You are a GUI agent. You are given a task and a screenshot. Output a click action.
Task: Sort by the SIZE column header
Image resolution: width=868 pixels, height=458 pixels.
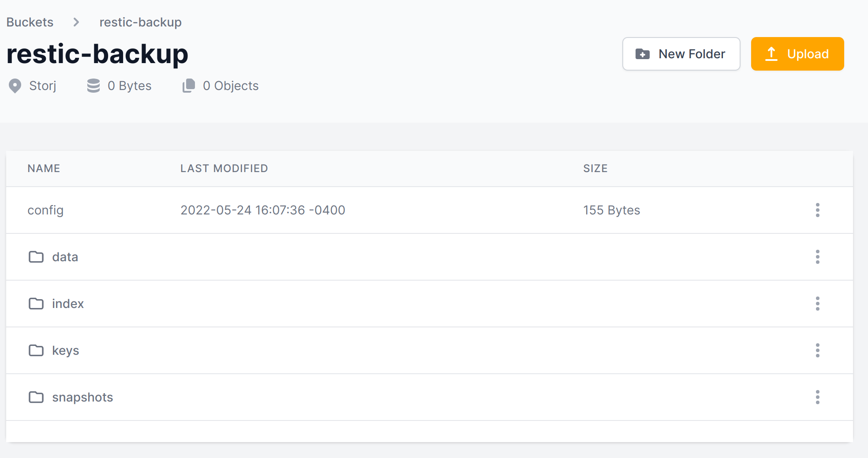point(595,169)
